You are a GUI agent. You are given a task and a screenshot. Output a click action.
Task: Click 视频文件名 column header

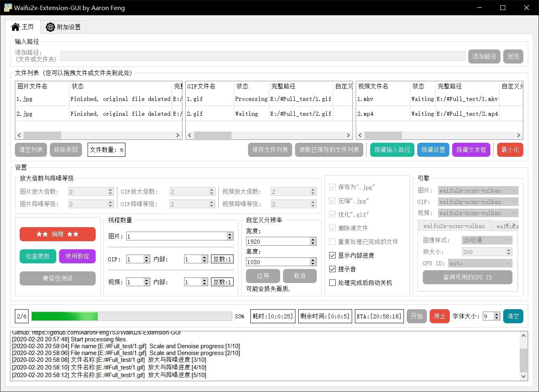point(383,86)
